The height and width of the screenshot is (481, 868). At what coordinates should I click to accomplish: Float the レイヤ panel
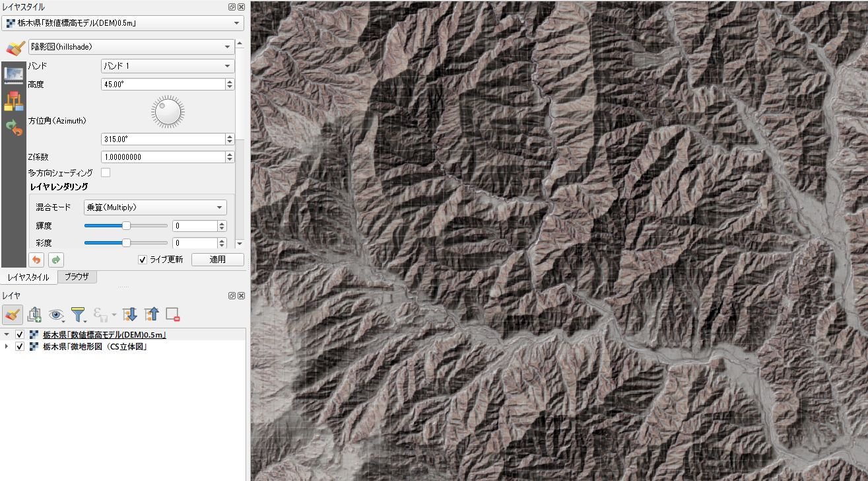point(232,295)
